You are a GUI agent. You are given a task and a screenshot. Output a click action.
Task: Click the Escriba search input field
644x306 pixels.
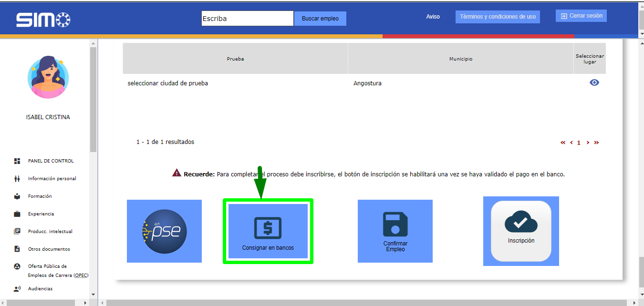point(247,19)
